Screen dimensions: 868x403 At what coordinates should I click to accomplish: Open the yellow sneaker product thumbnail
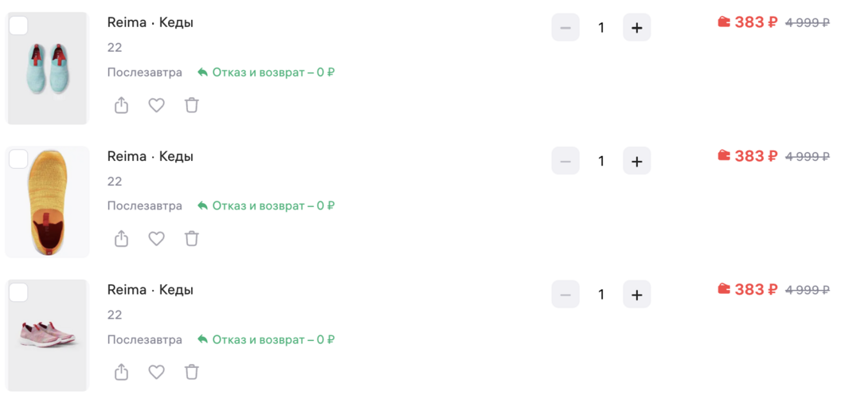click(47, 202)
